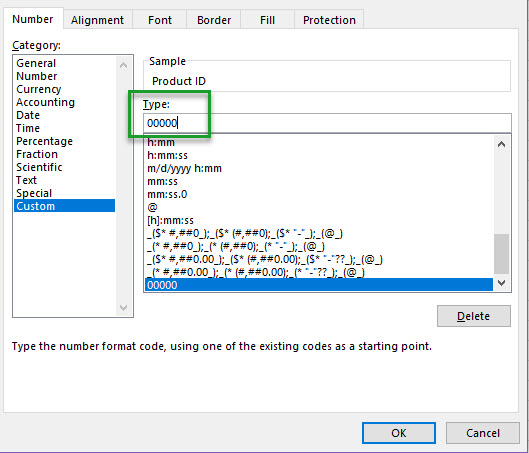
Task: Select the _($* #,##0_) accounting format
Action: point(318,233)
